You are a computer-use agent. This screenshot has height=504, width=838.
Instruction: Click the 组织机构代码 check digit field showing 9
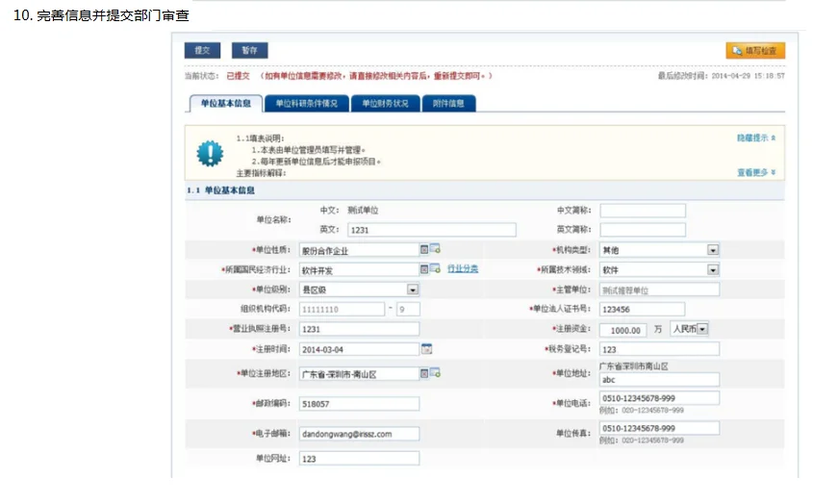pyautogui.click(x=408, y=309)
